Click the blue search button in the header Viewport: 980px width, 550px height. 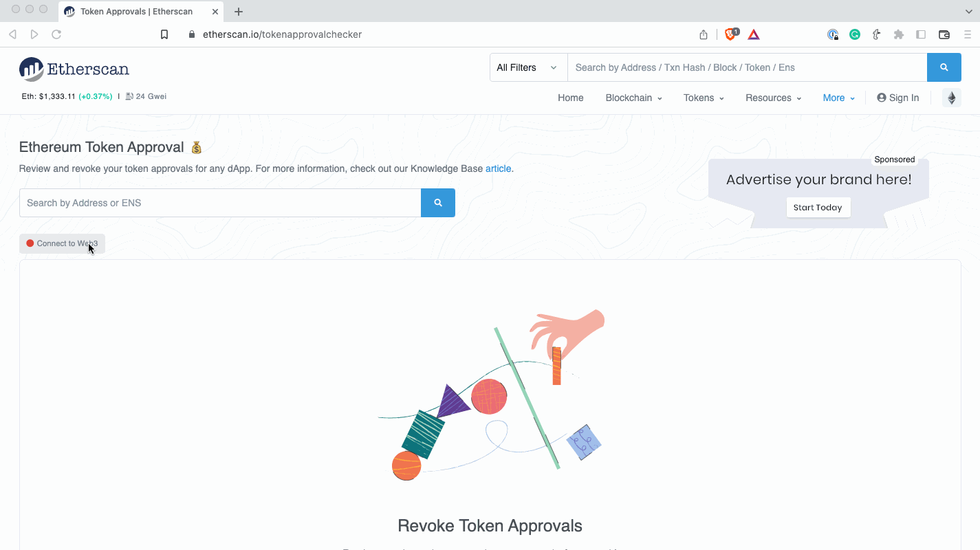(944, 67)
